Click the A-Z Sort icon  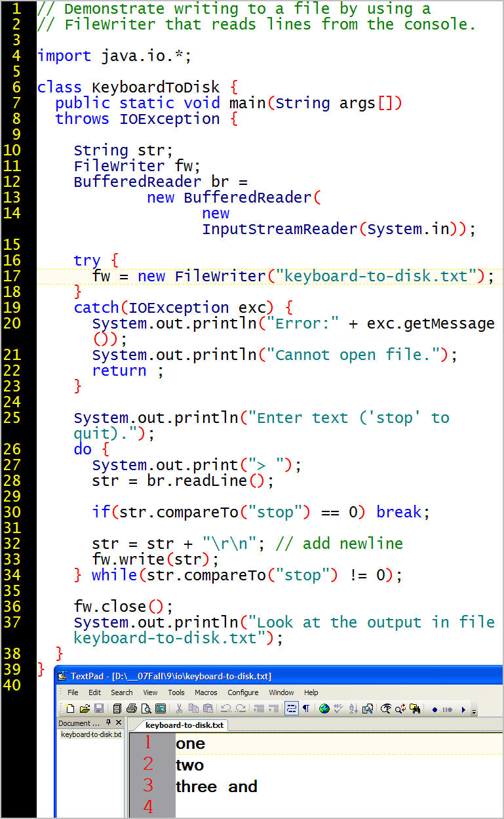point(353,709)
